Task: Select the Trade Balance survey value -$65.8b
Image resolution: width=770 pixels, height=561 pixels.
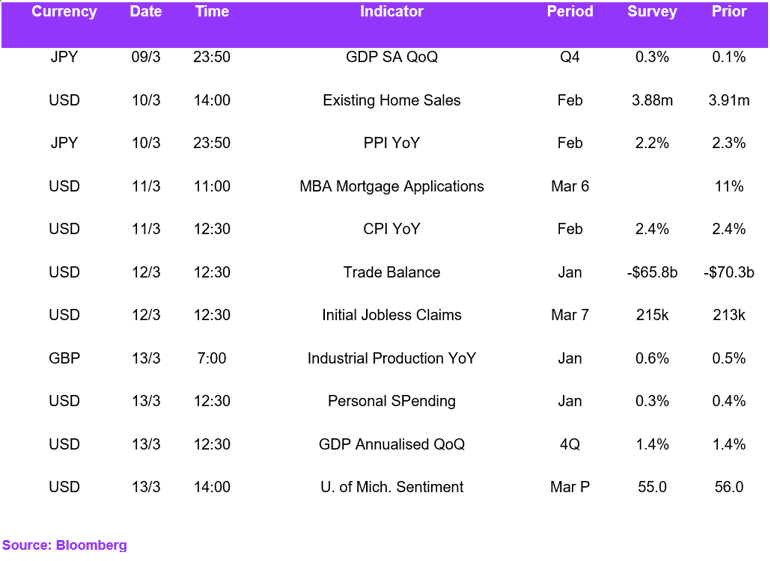Action: [x=652, y=272]
